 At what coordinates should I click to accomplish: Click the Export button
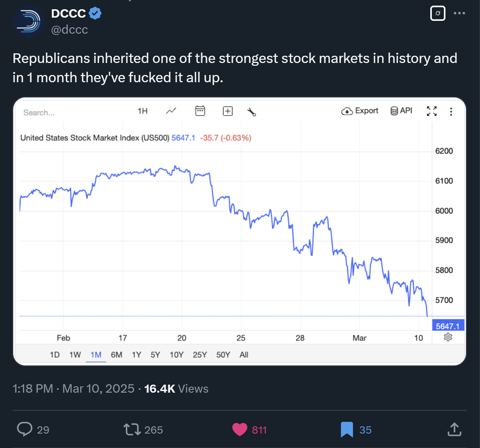(x=360, y=111)
